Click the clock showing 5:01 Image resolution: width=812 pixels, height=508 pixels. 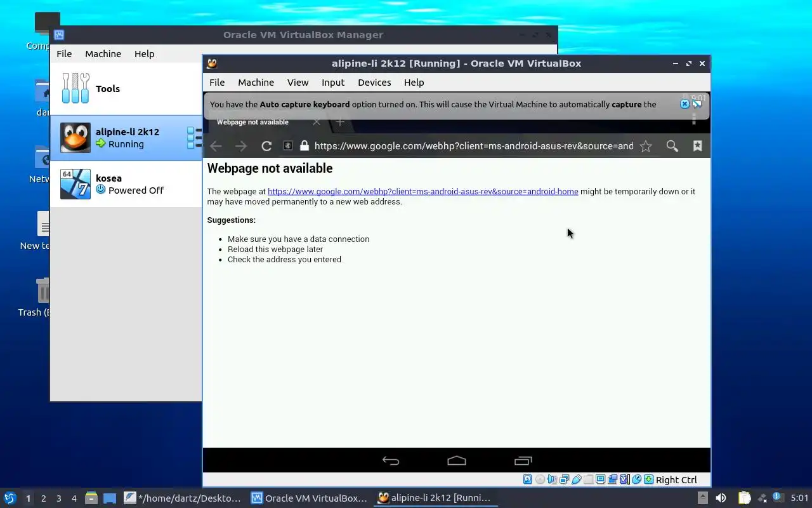click(x=799, y=498)
